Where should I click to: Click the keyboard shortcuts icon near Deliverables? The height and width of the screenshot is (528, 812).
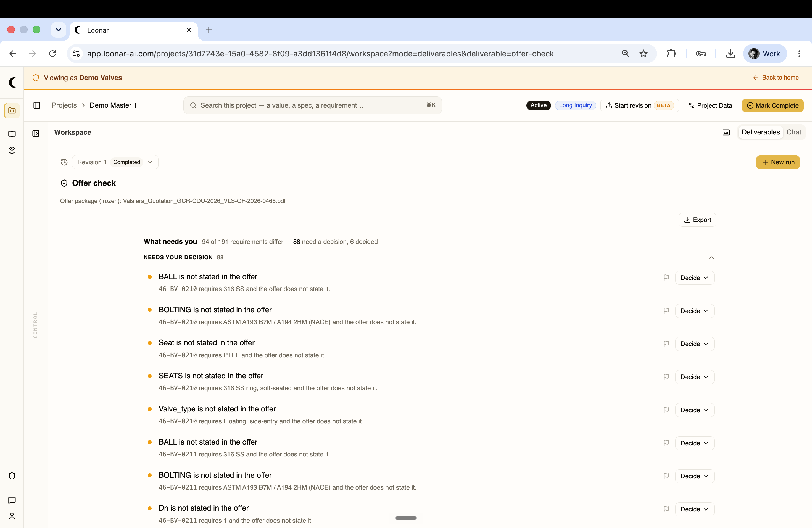click(x=726, y=132)
